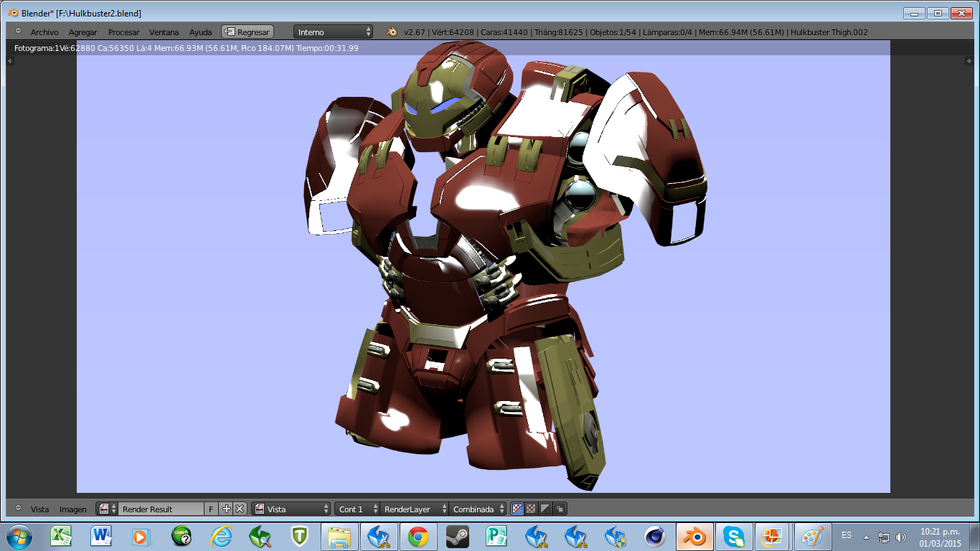Click the Show desktop button
Image resolution: width=980 pixels, height=551 pixels.
click(x=975, y=537)
